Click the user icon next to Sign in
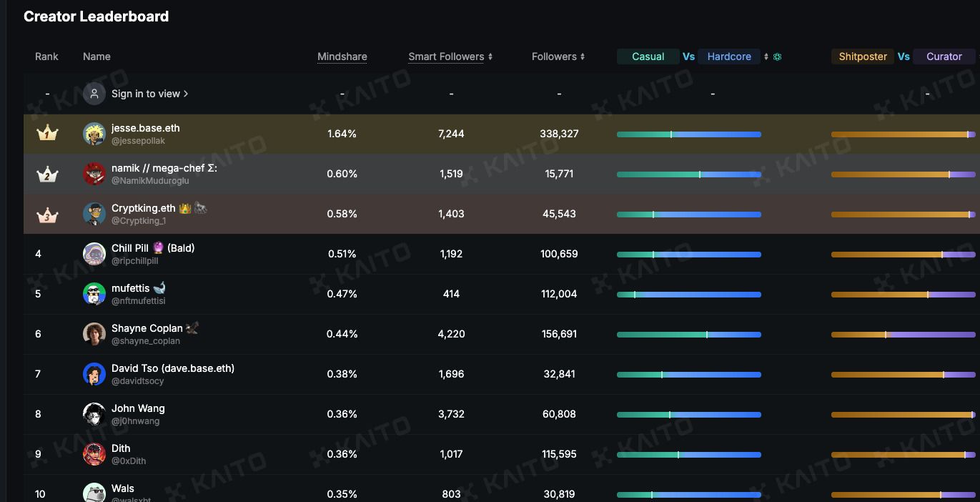 94,94
